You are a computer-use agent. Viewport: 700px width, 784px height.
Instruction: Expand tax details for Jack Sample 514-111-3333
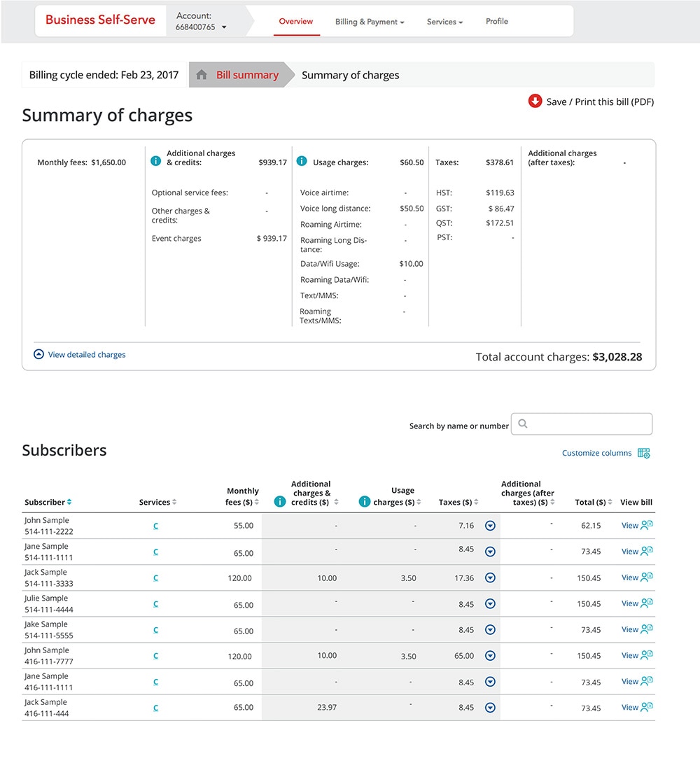[x=490, y=577]
